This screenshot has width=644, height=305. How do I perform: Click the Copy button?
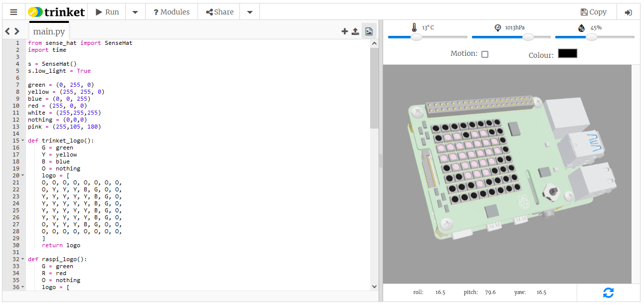tap(593, 12)
